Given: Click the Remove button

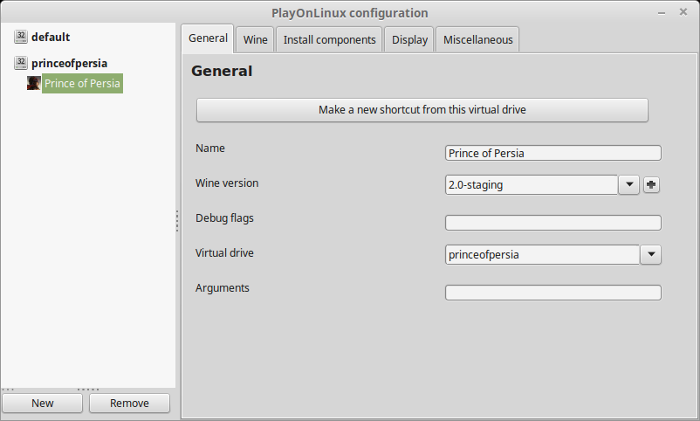Looking at the screenshot, I should 129,403.
